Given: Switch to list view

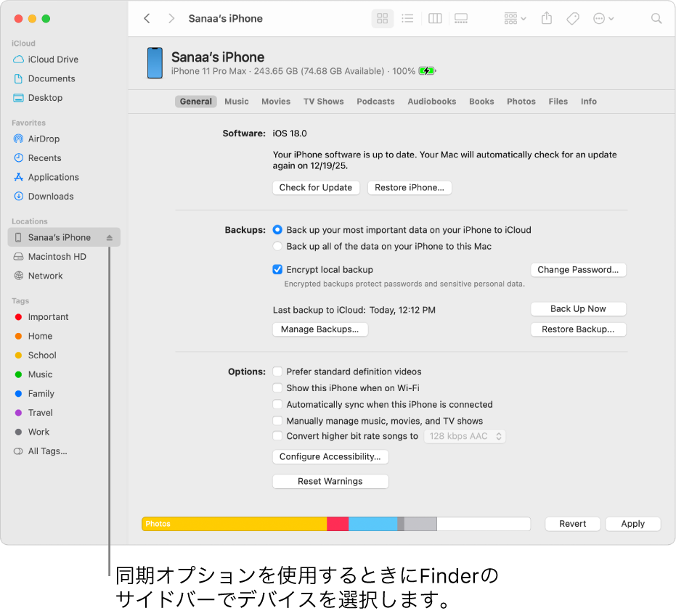Looking at the screenshot, I should pyautogui.click(x=407, y=19).
